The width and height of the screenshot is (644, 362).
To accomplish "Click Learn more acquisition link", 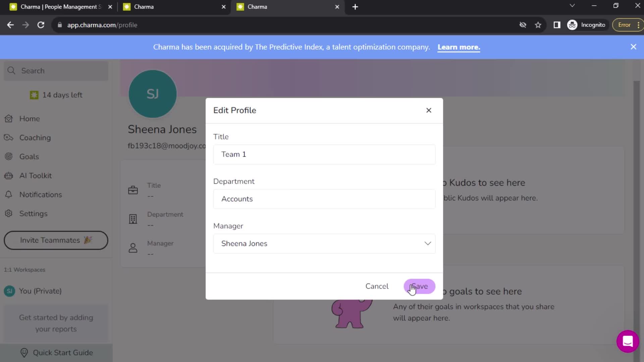I will 459,47.
